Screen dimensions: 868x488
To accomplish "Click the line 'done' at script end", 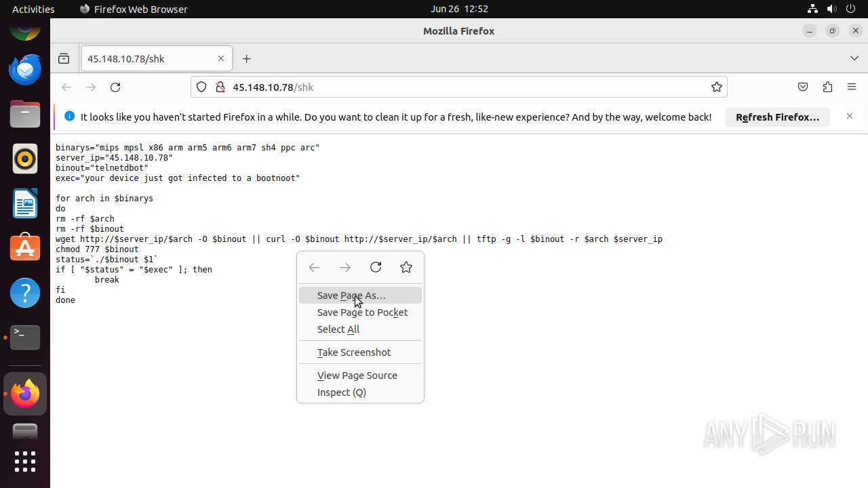I will point(65,300).
